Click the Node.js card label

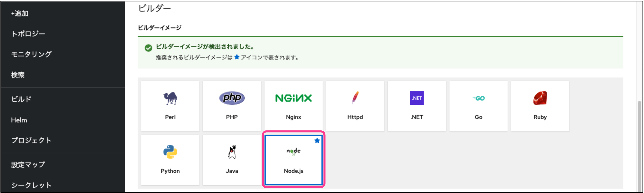coord(294,171)
